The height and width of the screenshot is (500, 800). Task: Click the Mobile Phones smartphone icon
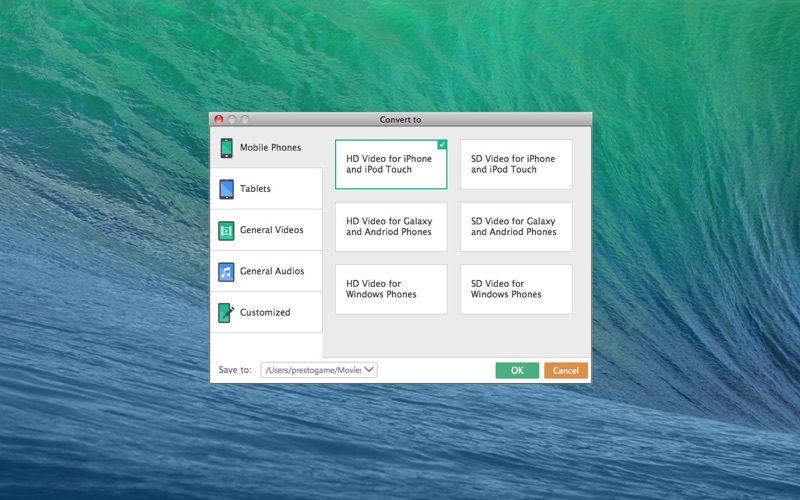coord(226,148)
